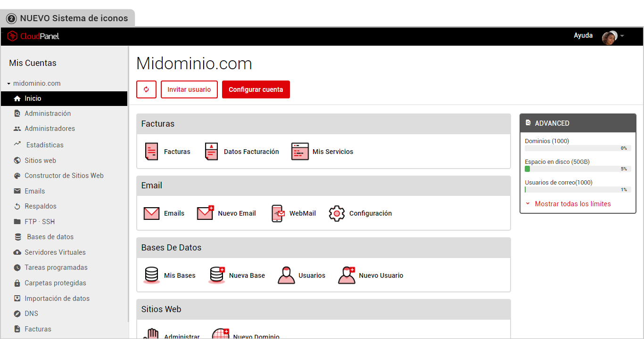Collapse the midominio.com tree in the sidebar

point(8,83)
